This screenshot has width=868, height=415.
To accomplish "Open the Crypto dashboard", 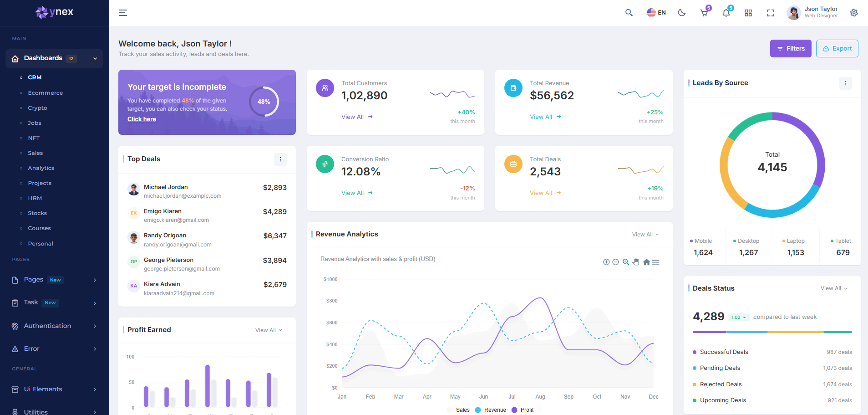I will point(37,108).
